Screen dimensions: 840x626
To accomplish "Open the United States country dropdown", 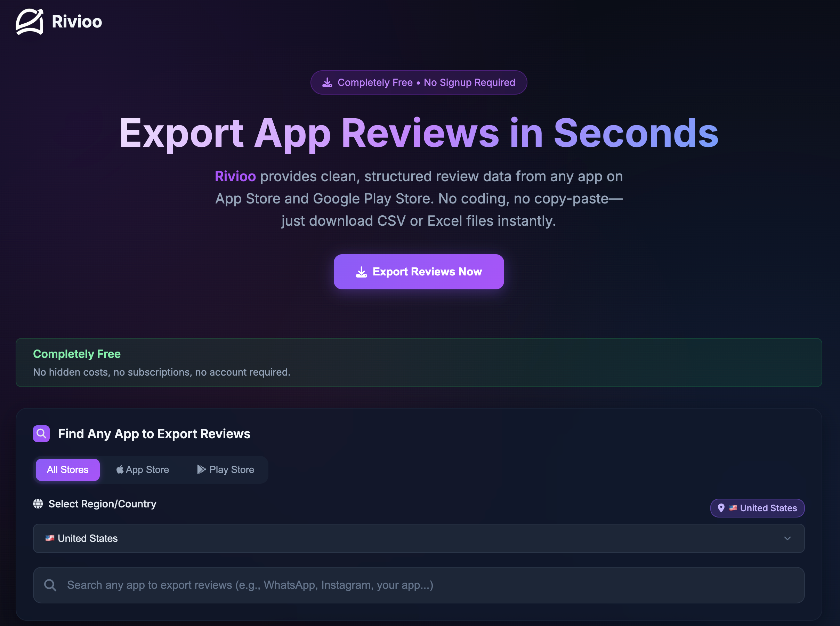I will [x=418, y=538].
